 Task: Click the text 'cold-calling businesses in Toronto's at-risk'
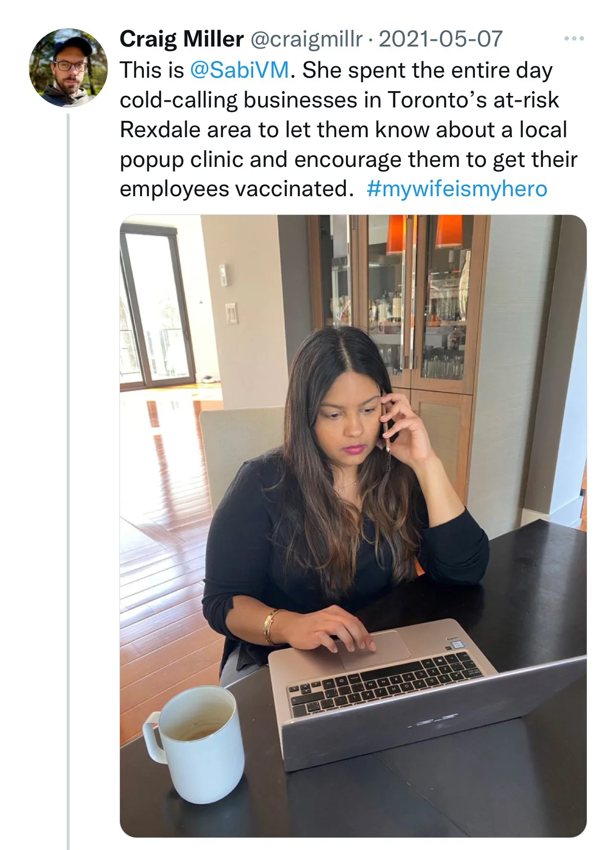(x=339, y=100)
